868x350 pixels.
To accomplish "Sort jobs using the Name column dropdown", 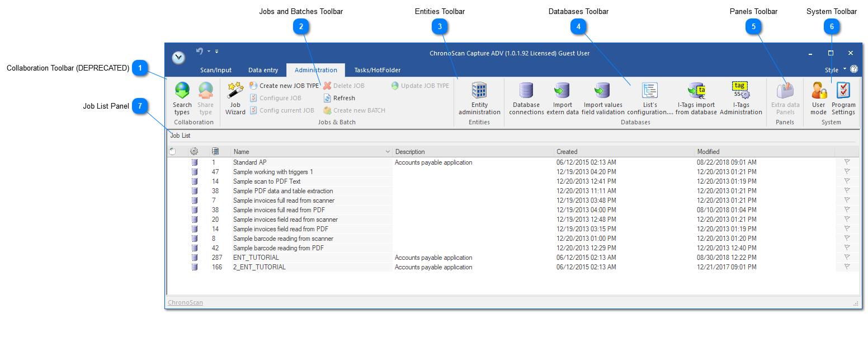I will point(388,151).
